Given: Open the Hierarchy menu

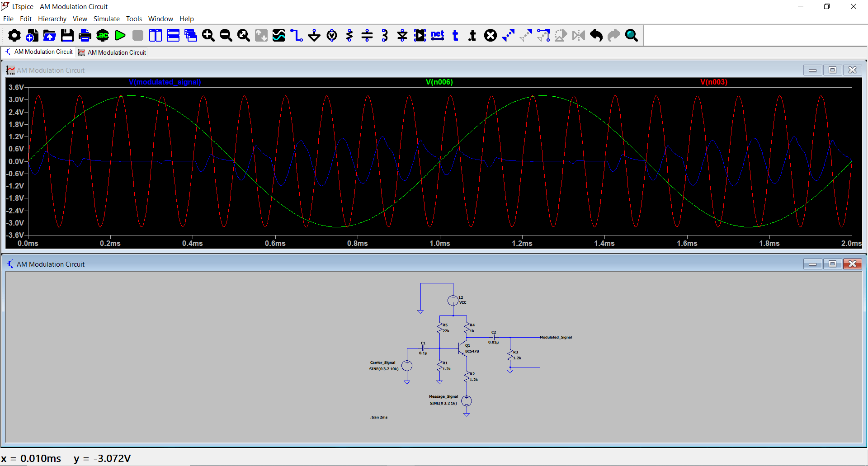Looking at the screenshot, I should (52, 19).
